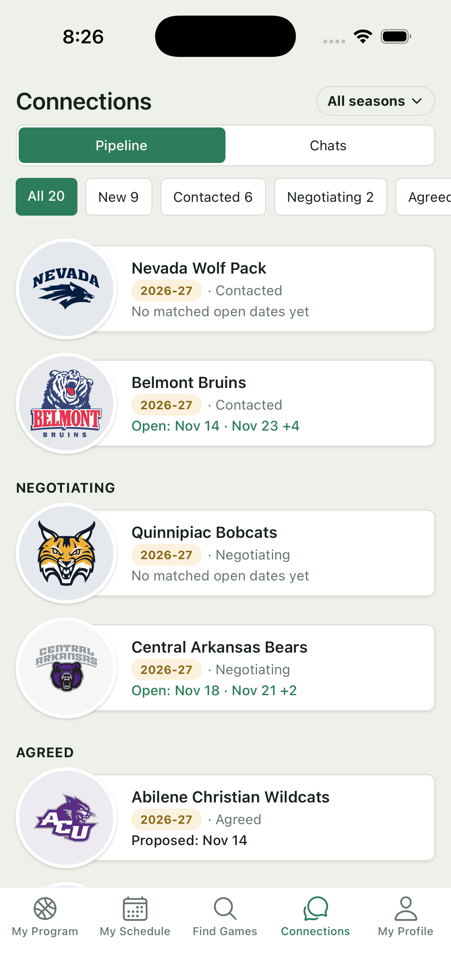The height and width of the screenshot is (980, 451).
Task: Open My Schedule calendar icon
Action: tap(135, 909)
